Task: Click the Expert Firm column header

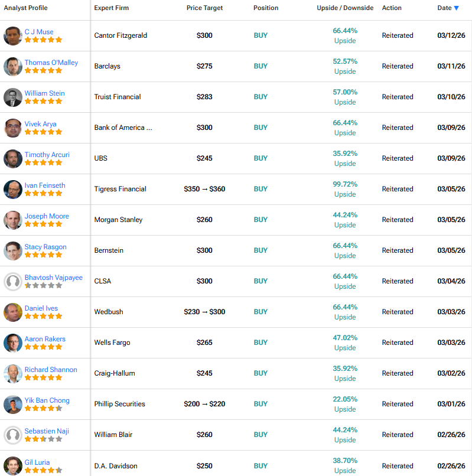Action: [112, 8]
